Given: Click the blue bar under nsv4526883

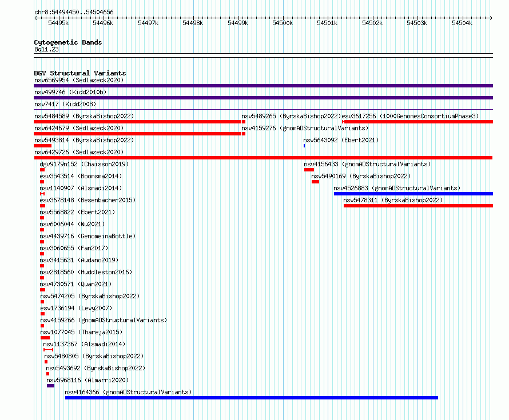Looking at the screenshot, I should tap(413, 194).
